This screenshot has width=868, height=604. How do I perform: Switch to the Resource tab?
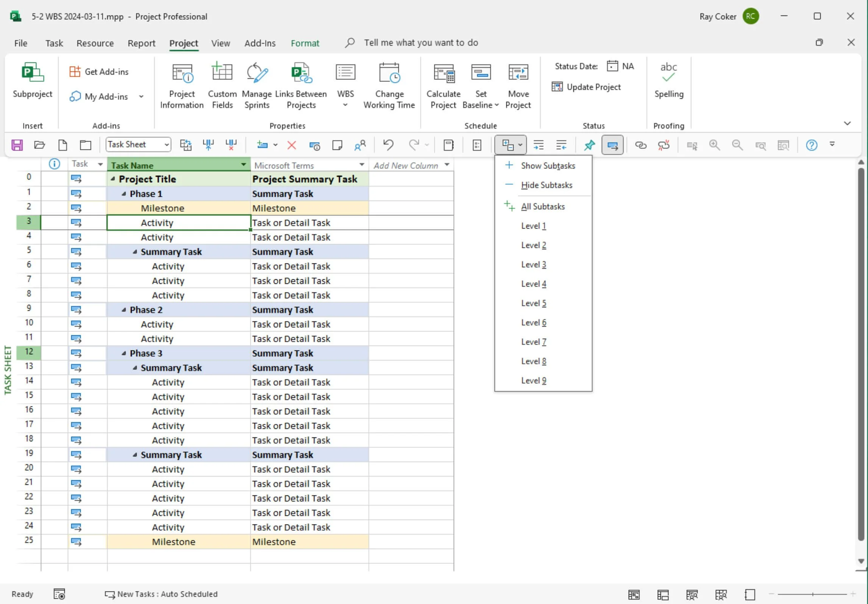(x=95, y=43)
